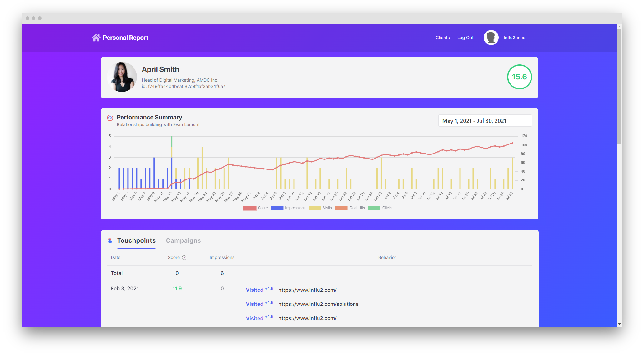This screenshot has height=358, width=644.
Task: Toggle Goal Hits legend swatch
Action: [341, 208]
